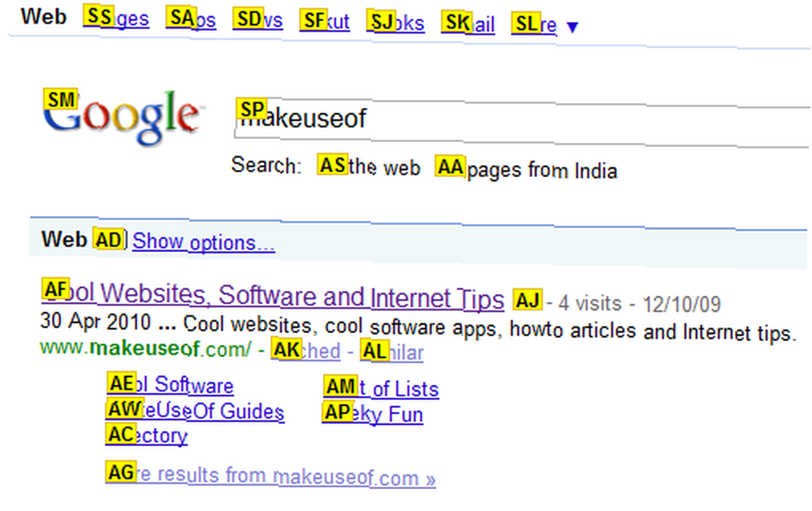
Task: Go to Maps from the top navigation
Action: (191, 19)
